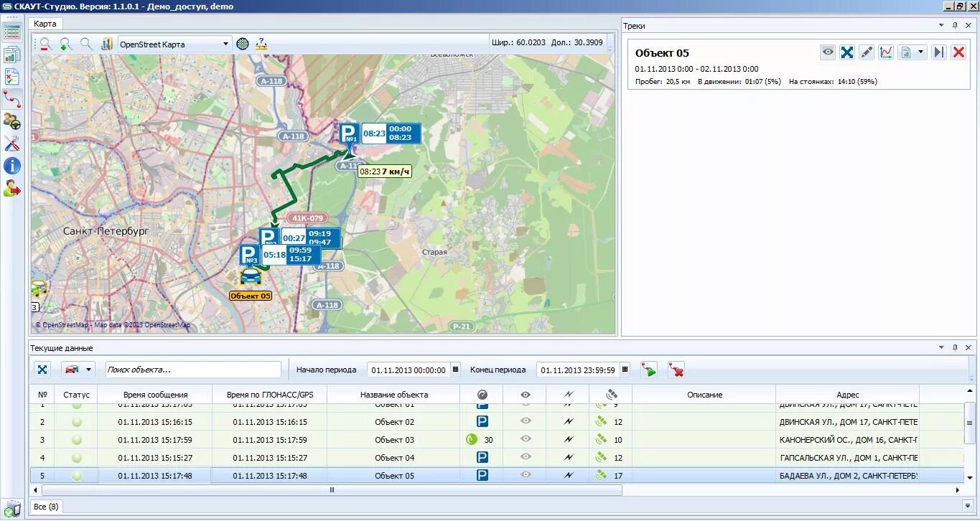
Task: Sort by Название объекта column header
Action: [x=393, y=394]
